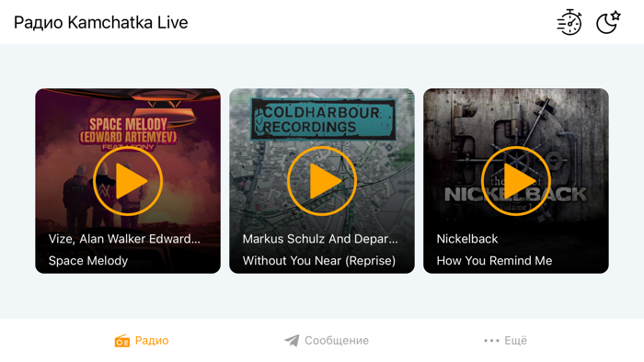Click the artist text Vize, Alan Walker Edward...
Viewport: 644px width, 362px height.
point(124,239)
